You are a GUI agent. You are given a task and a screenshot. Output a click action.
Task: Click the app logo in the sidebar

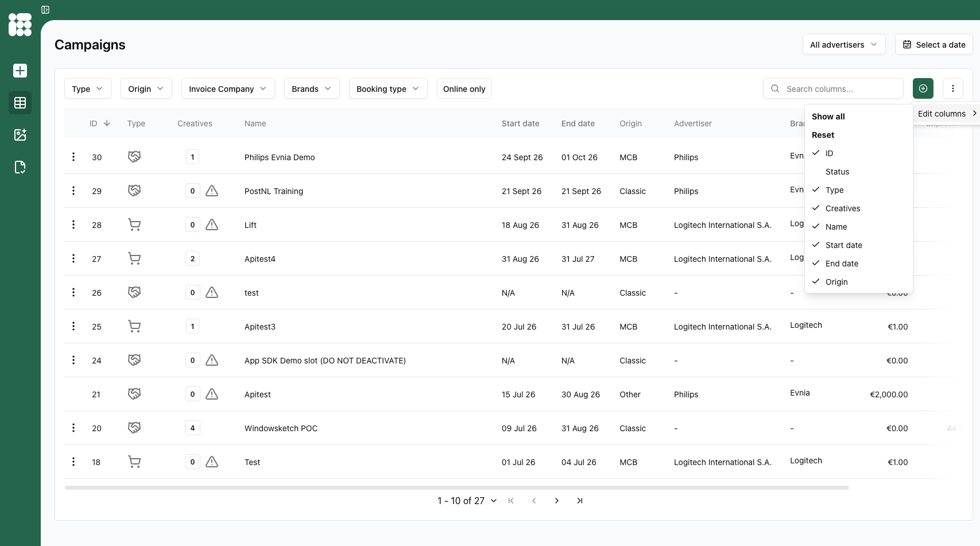20,25
